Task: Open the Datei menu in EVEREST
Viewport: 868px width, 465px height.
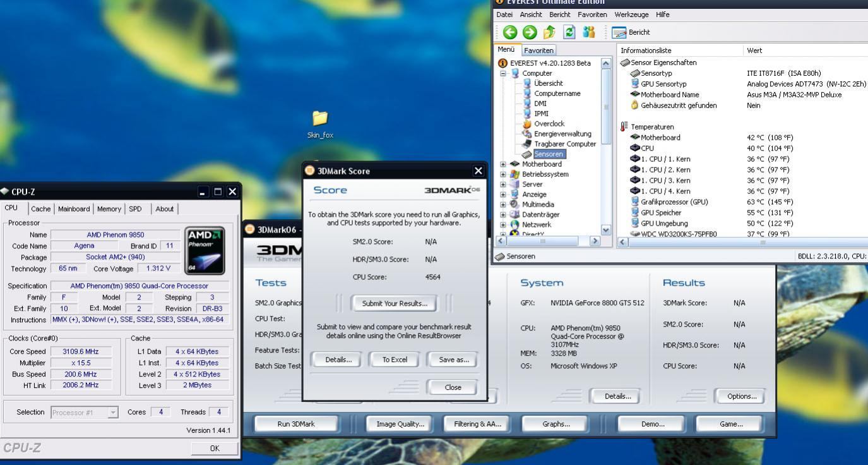Action: point(504,15)
